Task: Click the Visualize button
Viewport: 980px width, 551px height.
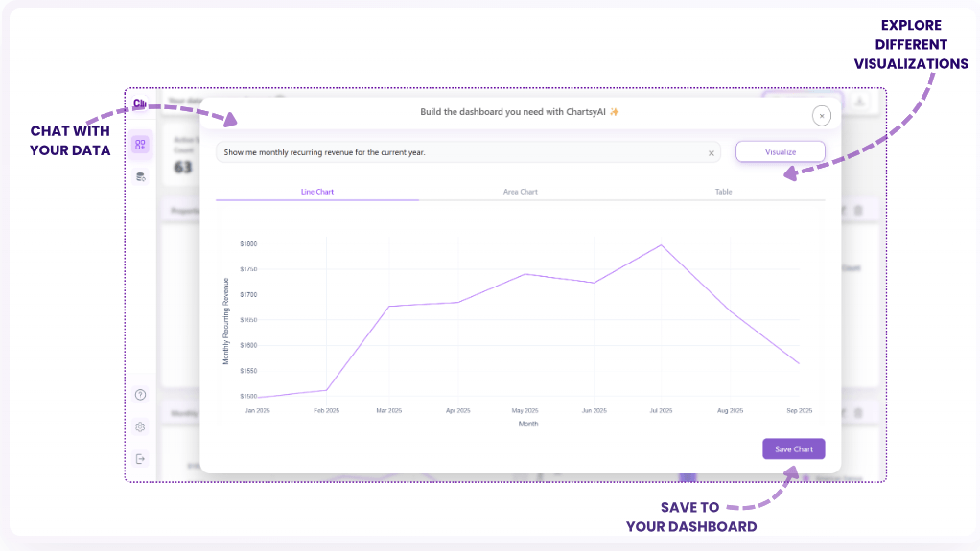Action: (781, 151)
